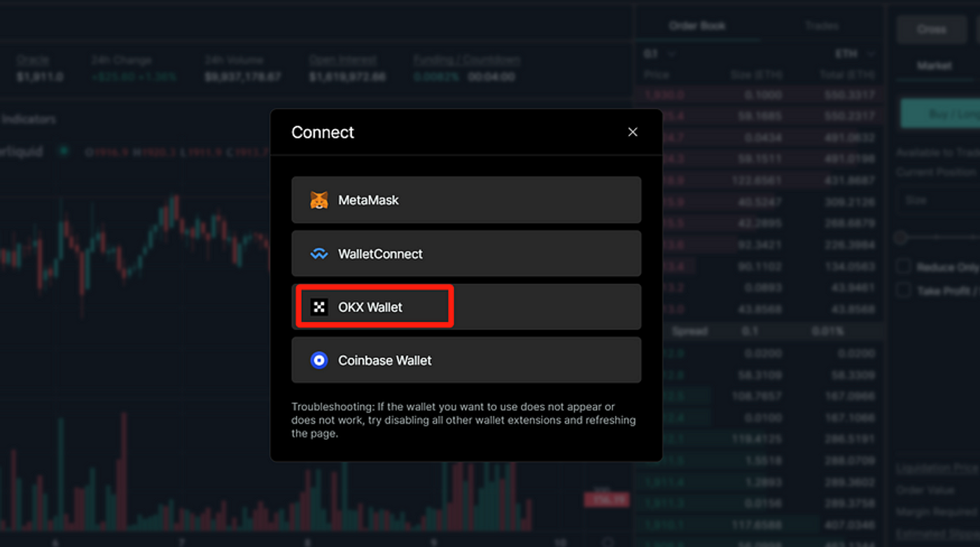The image size is (980, 547).
Task: Select the Order Book tab
Action: [x=697, y=25]
